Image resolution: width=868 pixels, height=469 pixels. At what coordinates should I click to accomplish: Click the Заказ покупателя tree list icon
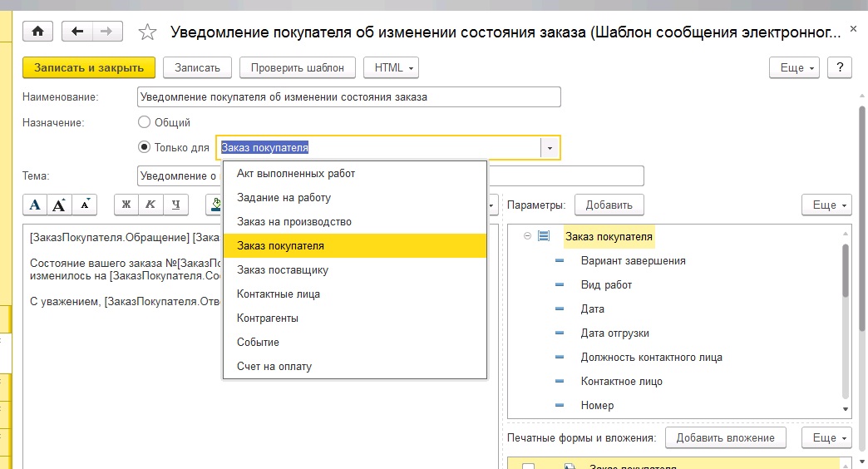[x=544, y=236]
